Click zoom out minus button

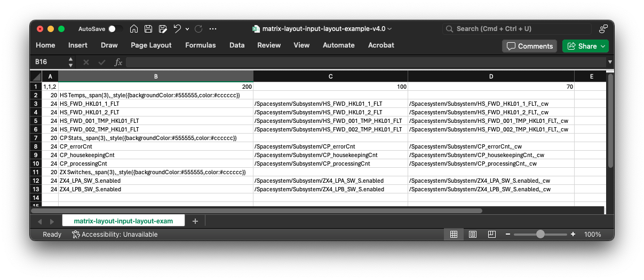pos(508,234)
